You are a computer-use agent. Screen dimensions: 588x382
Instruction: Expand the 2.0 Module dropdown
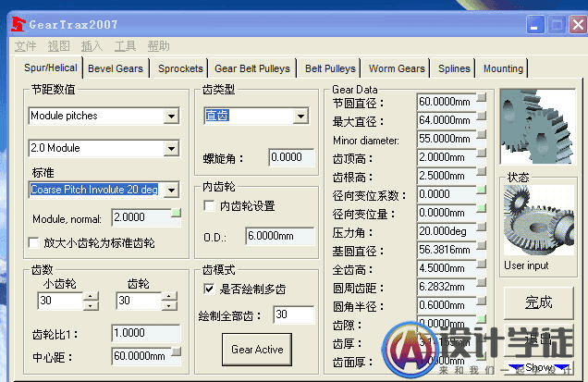[x=171, y=149]
